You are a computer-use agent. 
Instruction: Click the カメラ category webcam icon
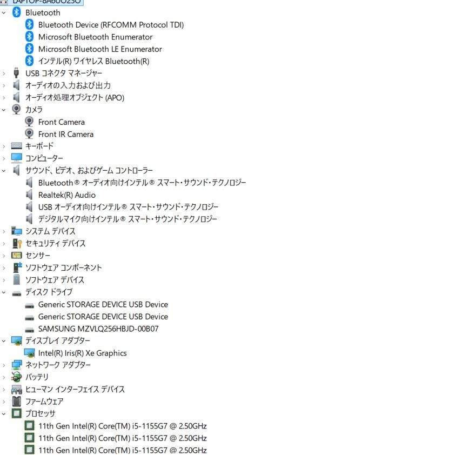pyautogui.click(x=16, y=110)
